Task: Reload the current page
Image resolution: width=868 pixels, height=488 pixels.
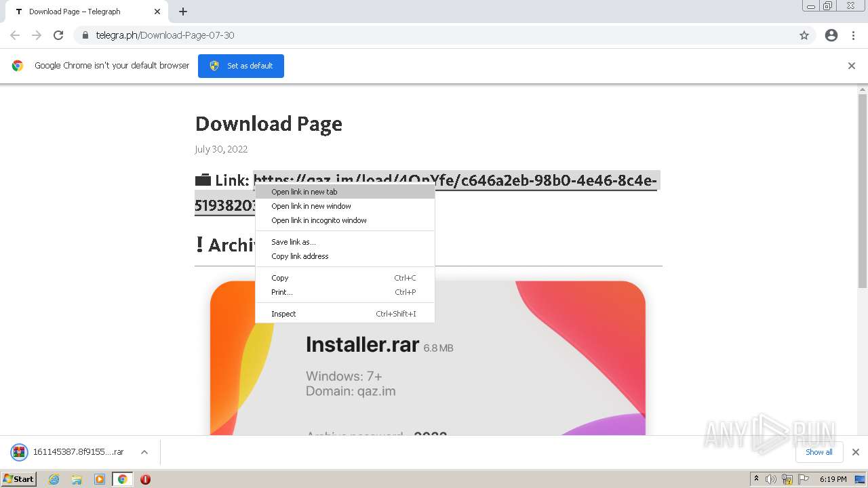Action: (x=58, y=35)
